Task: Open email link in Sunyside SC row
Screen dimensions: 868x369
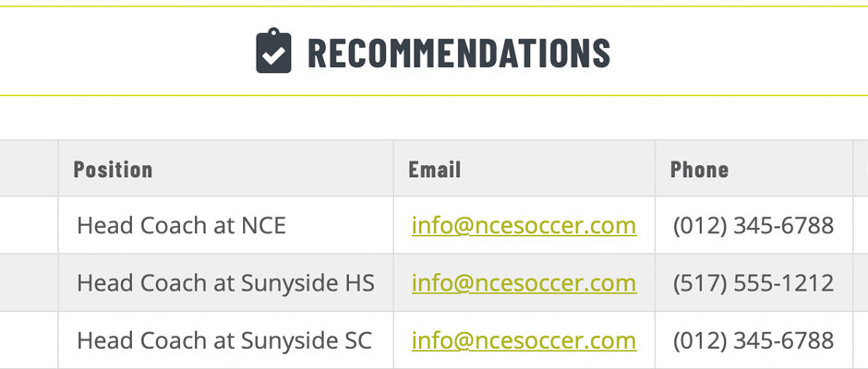Action: pos(524,340)
